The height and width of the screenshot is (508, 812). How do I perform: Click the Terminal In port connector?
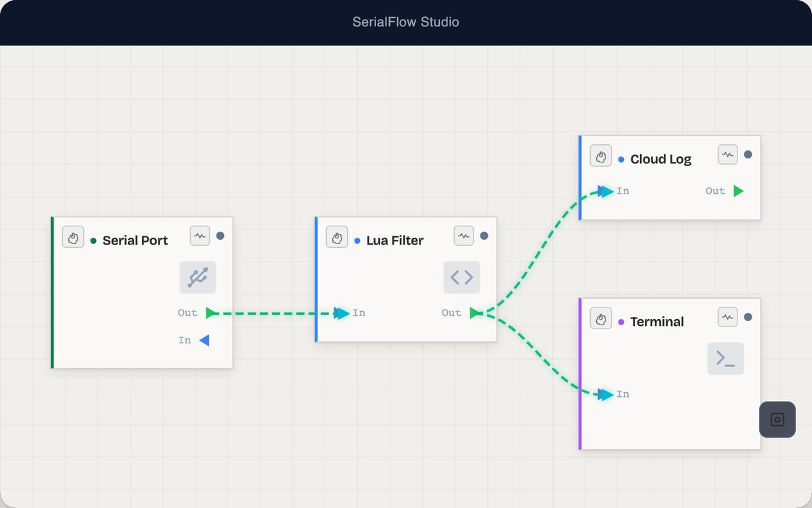[x=606, y=394]
